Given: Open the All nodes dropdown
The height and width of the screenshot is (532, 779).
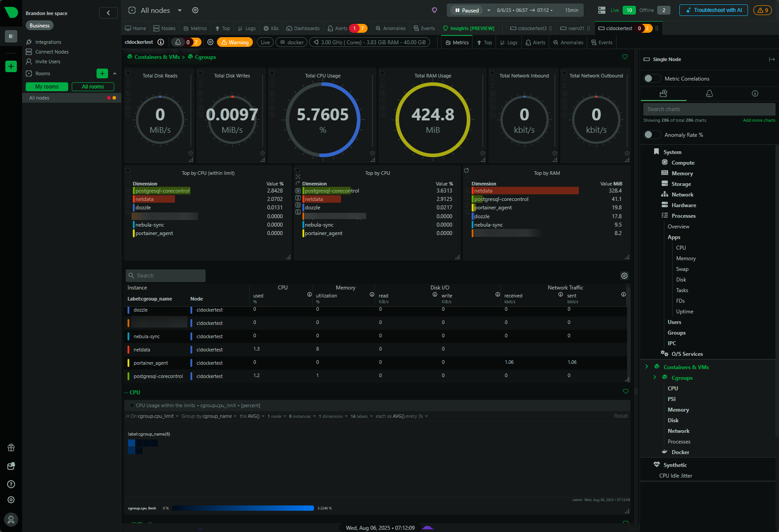Looking at the screenshot, I should tap(180, 10).
